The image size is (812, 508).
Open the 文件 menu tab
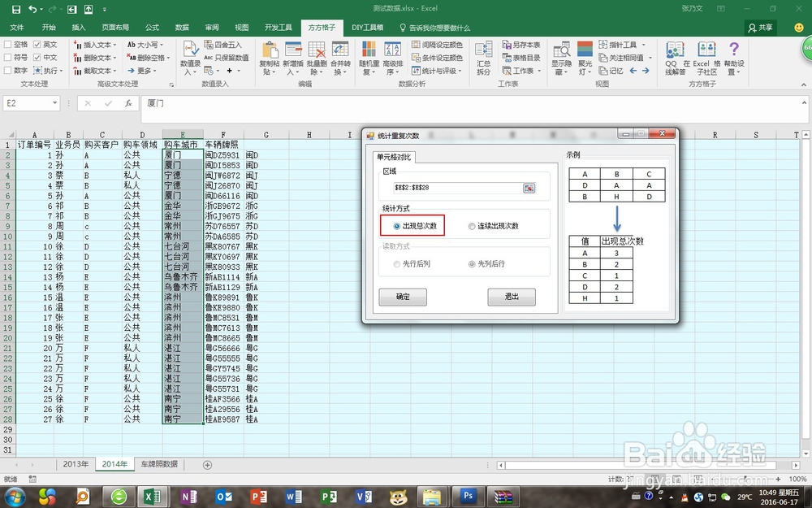(16, 28)
